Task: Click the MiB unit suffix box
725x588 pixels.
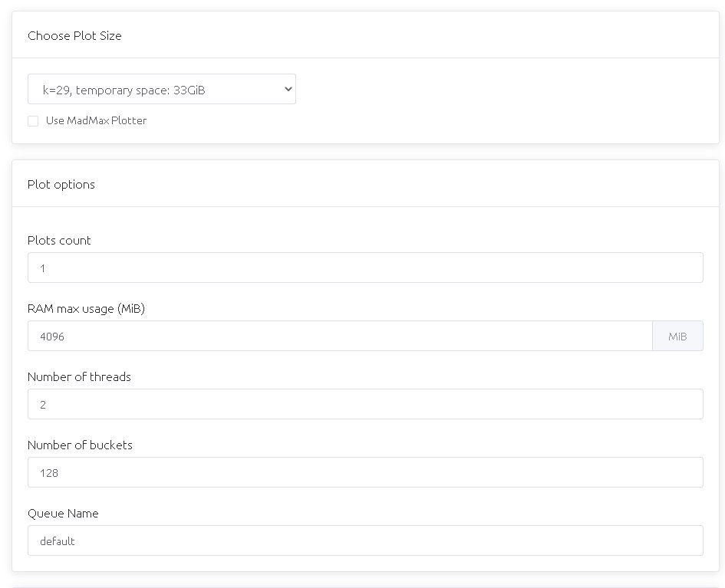Action: click(x=678, y=336)
